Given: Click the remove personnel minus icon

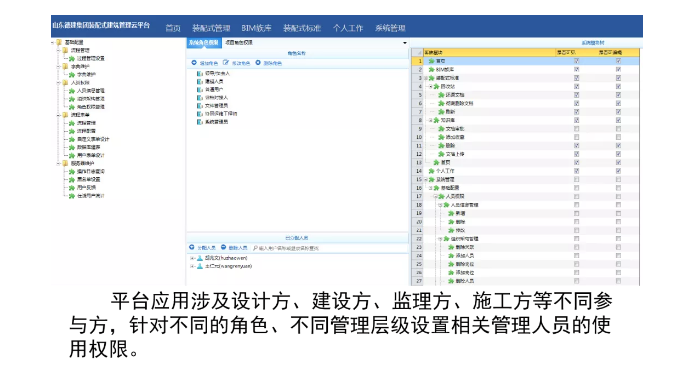Looking at the screenshot, I should click(x=224, y=247).
